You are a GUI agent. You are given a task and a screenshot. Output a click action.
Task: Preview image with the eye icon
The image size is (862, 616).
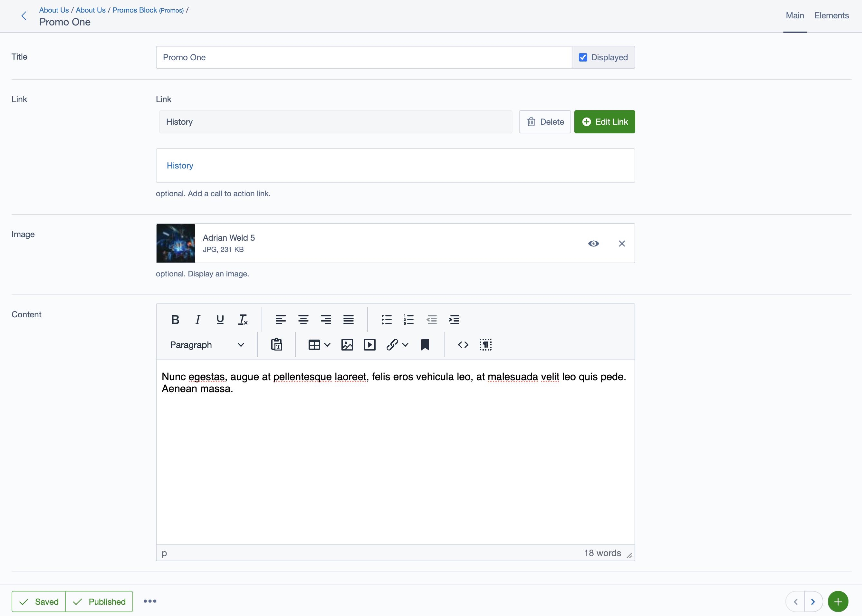click(x=593, y=244)
